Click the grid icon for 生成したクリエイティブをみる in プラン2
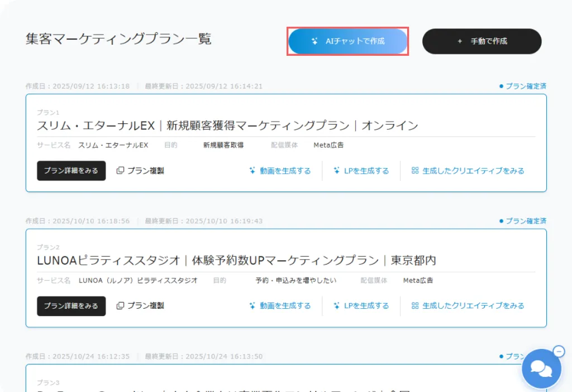This screenshot has height=392, width=572. pyautogui.click(x=415, y=306)
